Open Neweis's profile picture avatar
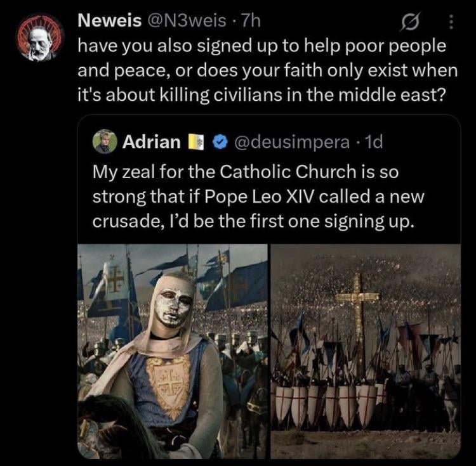This screenshot has height=466, width=476. [39, 37]
